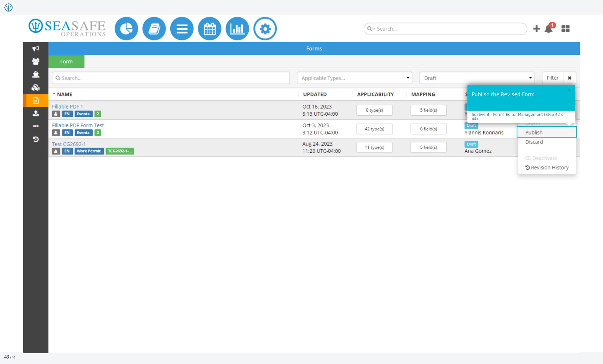This screenshot has width=603, height=364.
Task: Close the Publish the Revised Form tooltip
Action: (569, 90)
